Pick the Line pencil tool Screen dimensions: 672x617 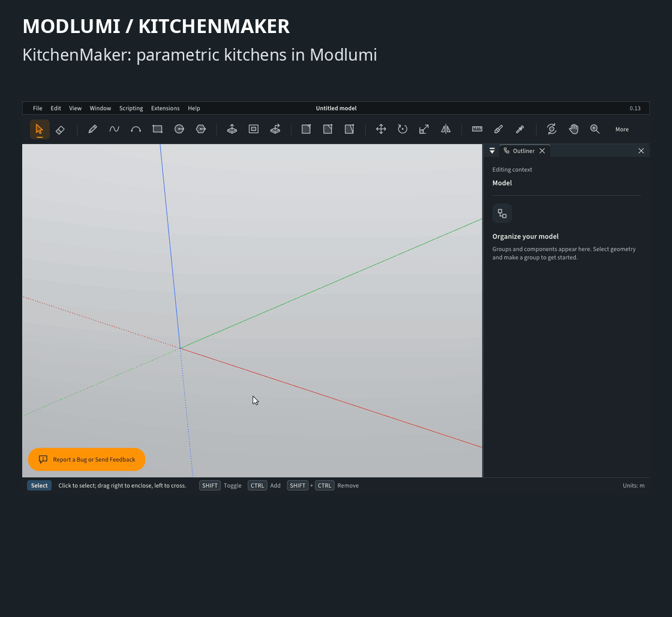coord(92,129)
